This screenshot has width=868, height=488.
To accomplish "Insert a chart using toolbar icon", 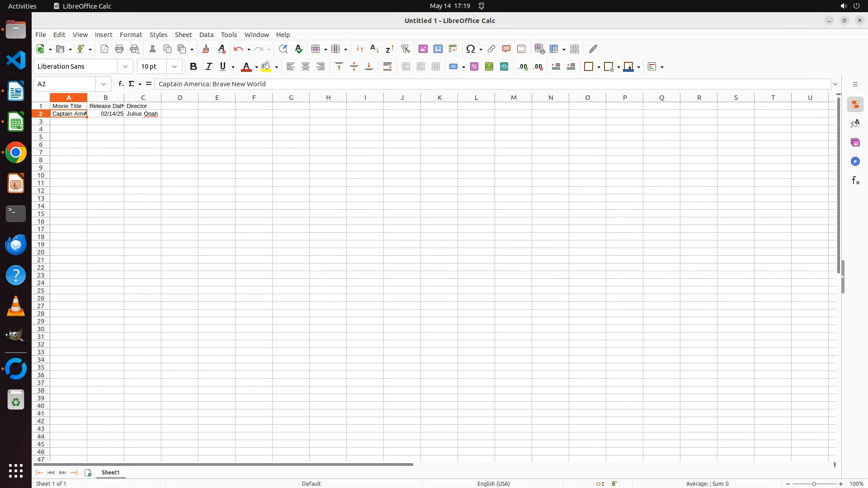I will (438, 49).
